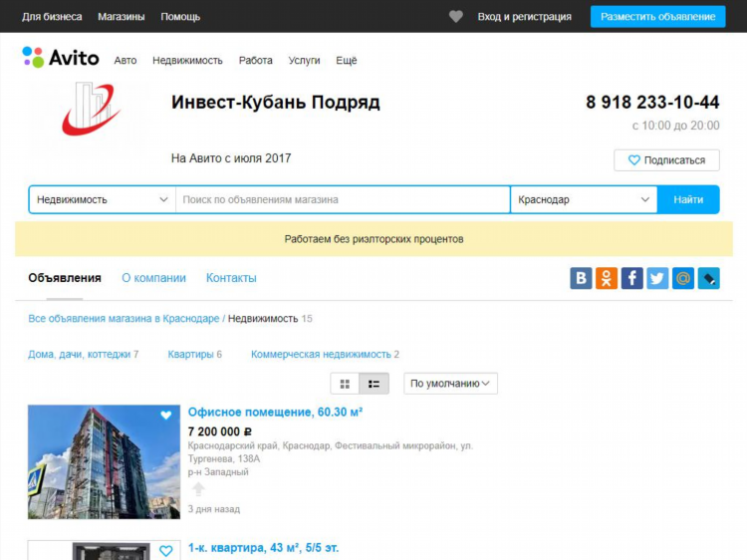Open the Краснодар city dropdown
The width and height of the screenshot is (747, 560).
click(584, 199)
